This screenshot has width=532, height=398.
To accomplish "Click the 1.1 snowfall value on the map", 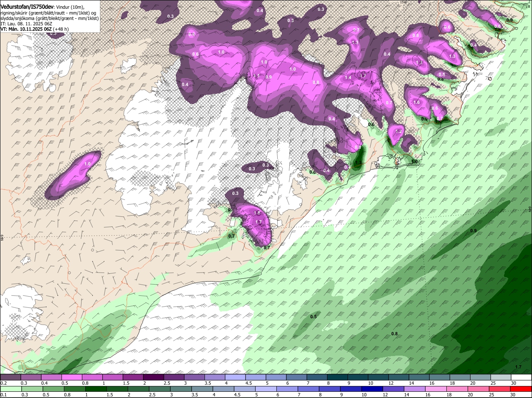I will (x=256, y=76).
